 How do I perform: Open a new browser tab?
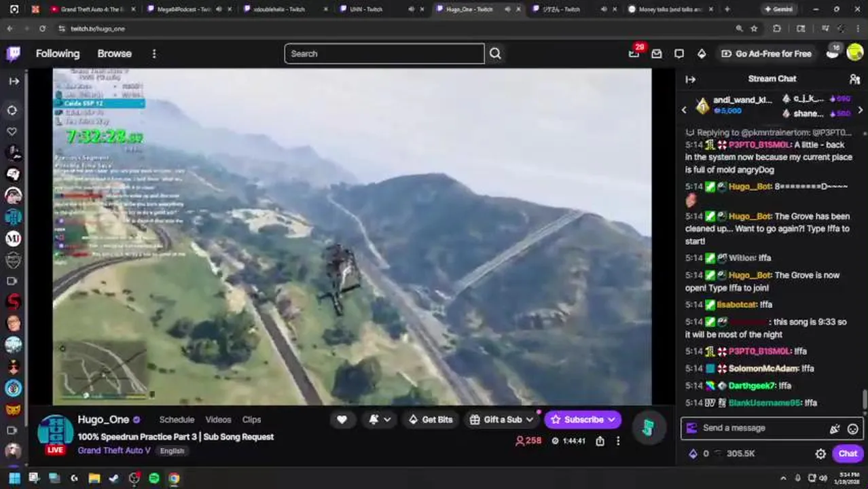point(727,9)
